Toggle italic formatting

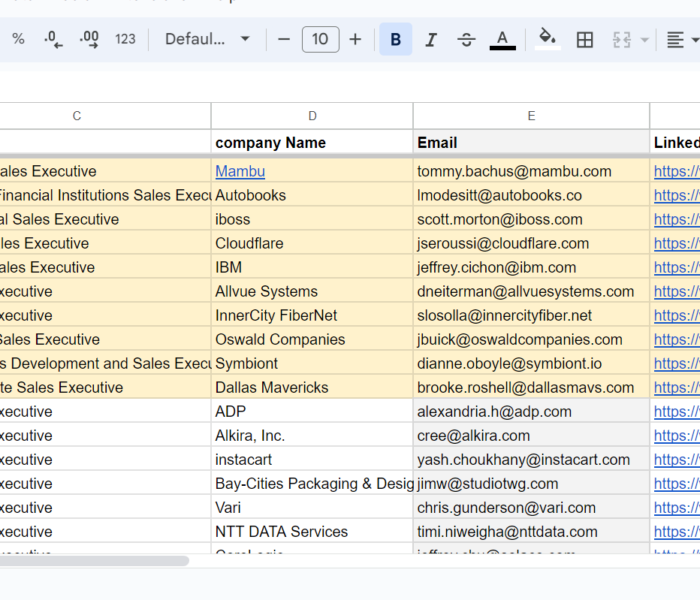coord(431,39)
